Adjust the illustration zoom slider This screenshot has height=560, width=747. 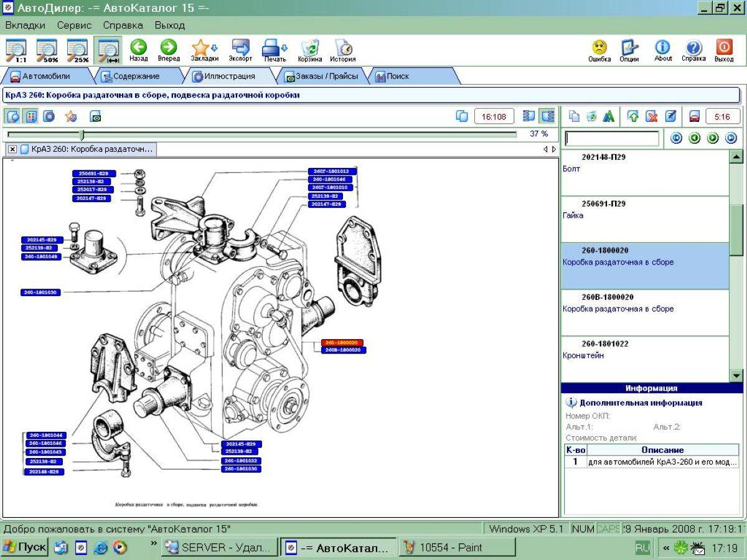(82, 134)
